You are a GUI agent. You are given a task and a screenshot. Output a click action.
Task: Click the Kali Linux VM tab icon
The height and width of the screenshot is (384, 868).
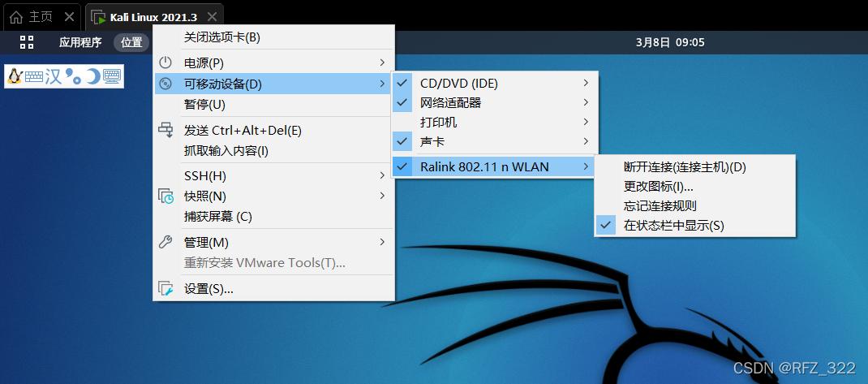98,17
